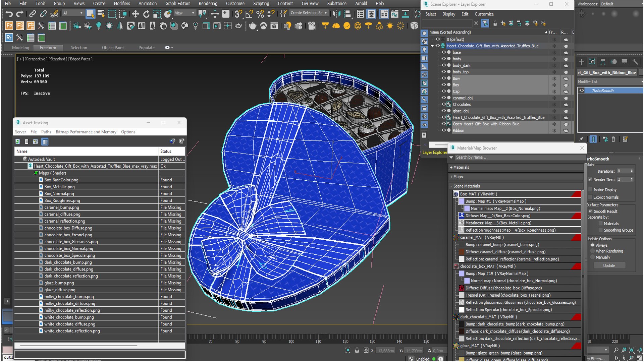644x362 pixels.
Task: Toggle visibility of caramel_obj
Action: point(443,98)
